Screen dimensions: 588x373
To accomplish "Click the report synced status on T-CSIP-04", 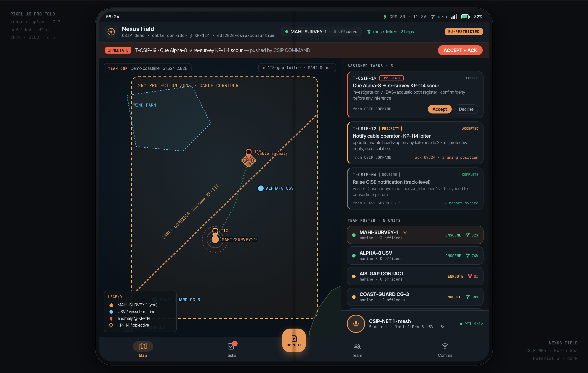I will point(461,203).
